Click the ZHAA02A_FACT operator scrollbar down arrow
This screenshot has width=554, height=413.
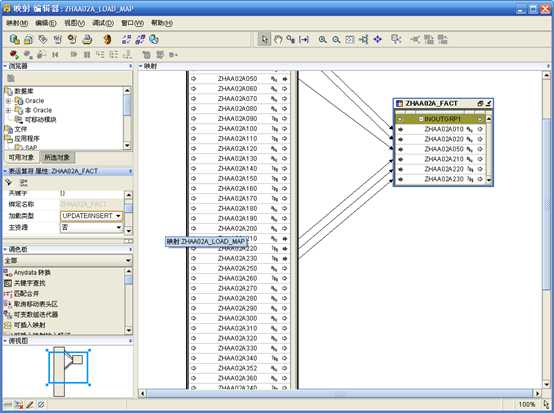[489, 180]
